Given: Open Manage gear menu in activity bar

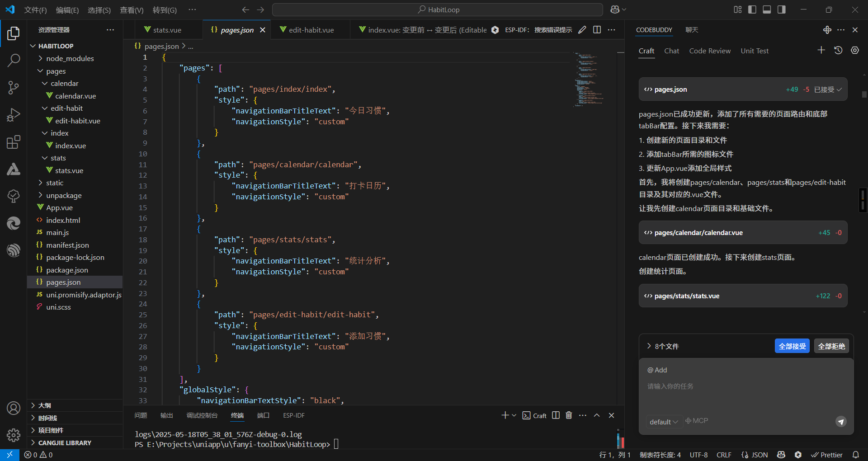Looking at the screenshot, I should point(14,435).
